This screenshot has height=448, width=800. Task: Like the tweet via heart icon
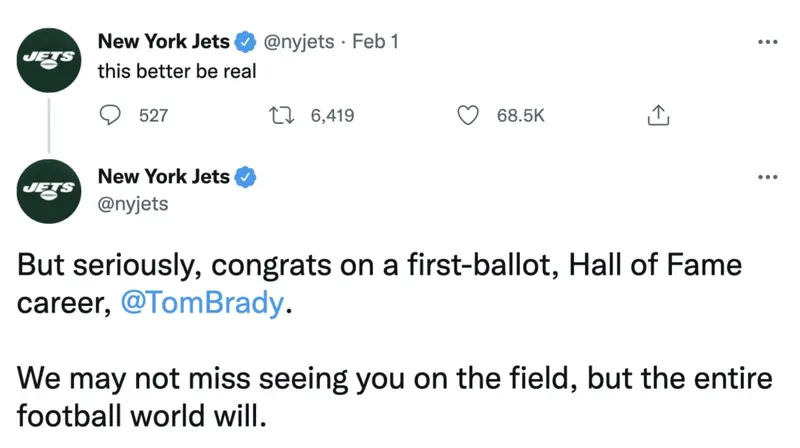(x=467, y=116)
